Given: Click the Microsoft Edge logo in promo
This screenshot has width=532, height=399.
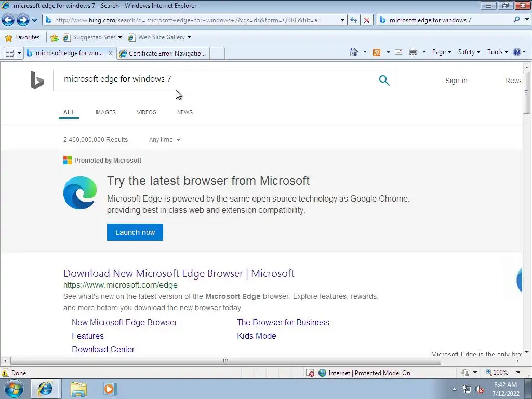Looking at the screenshot, I should pos(80,193).
